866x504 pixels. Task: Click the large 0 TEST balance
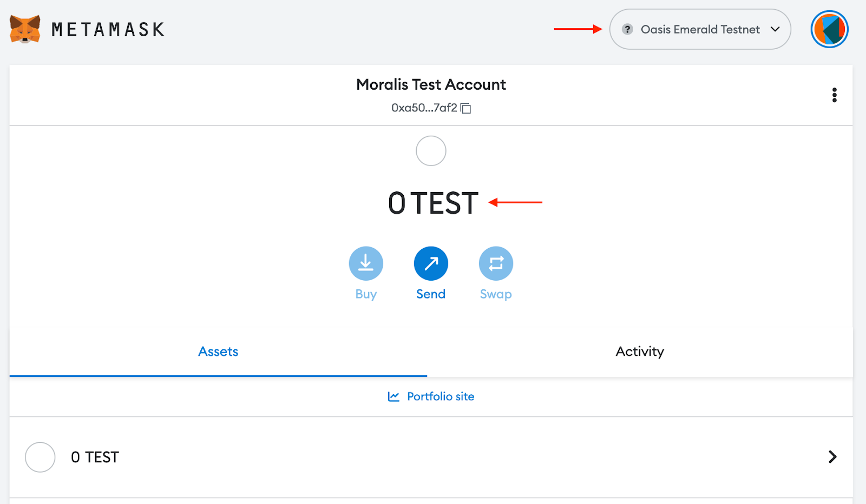click(x=434, y=203)
